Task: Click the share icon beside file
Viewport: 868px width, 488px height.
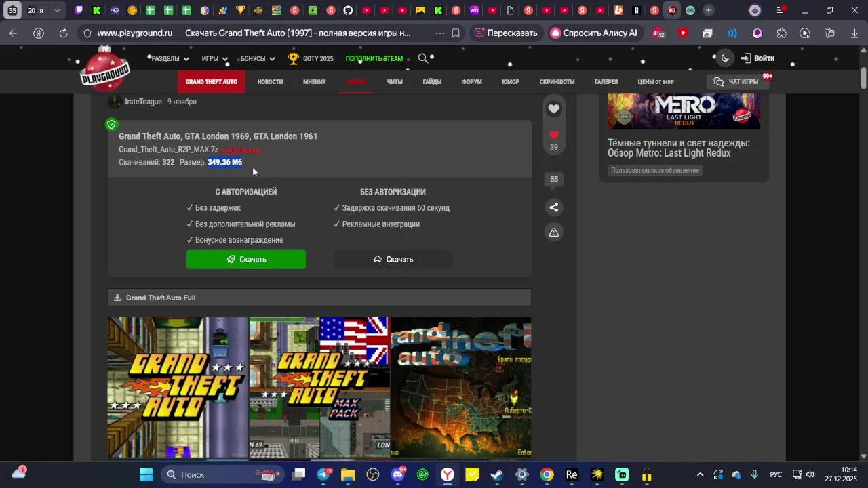Action: pos(554,207)
